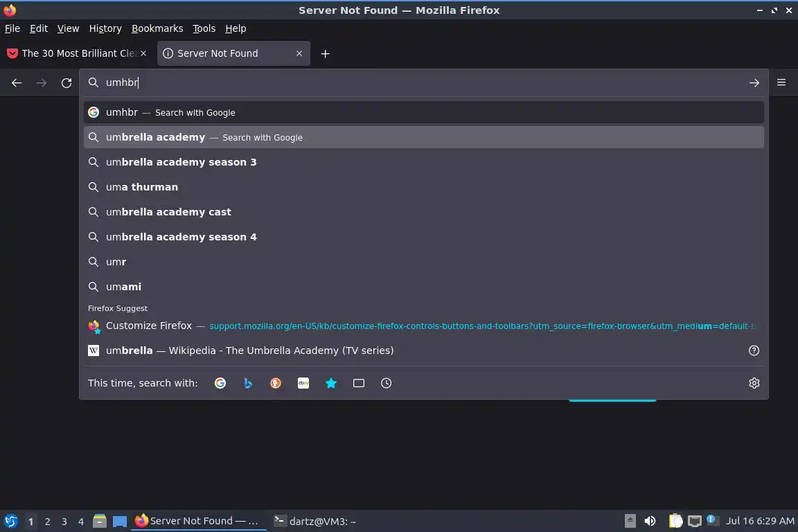This screenshot has height=532, width=798.
Task: Select the Server Not Found tab
Action: (233, 53)
